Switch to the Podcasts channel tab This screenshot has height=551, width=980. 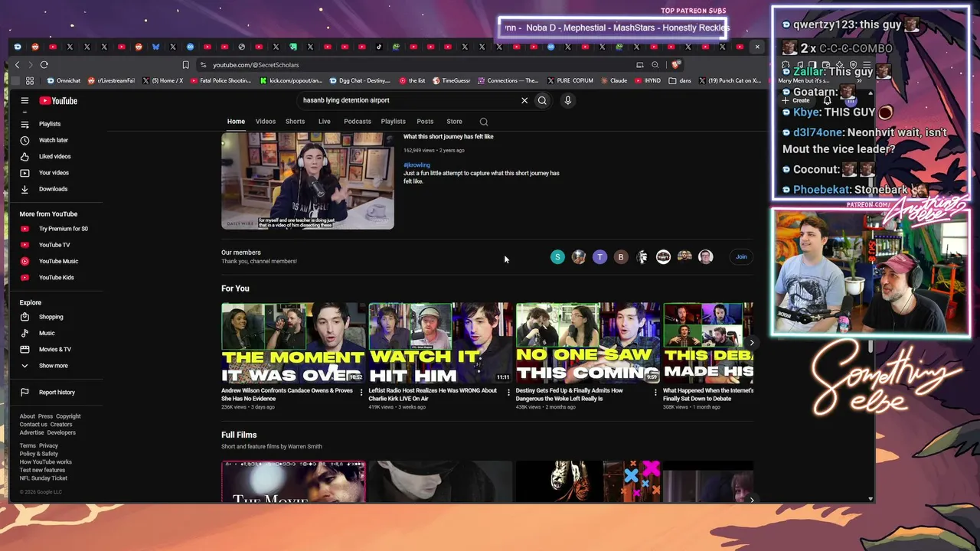coord(358,122)
